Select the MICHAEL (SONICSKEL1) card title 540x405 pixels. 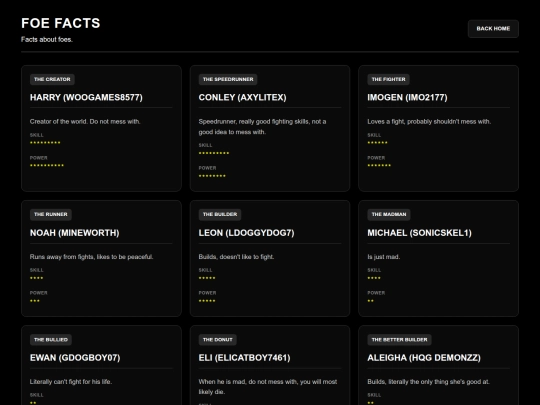coord(419,233)
